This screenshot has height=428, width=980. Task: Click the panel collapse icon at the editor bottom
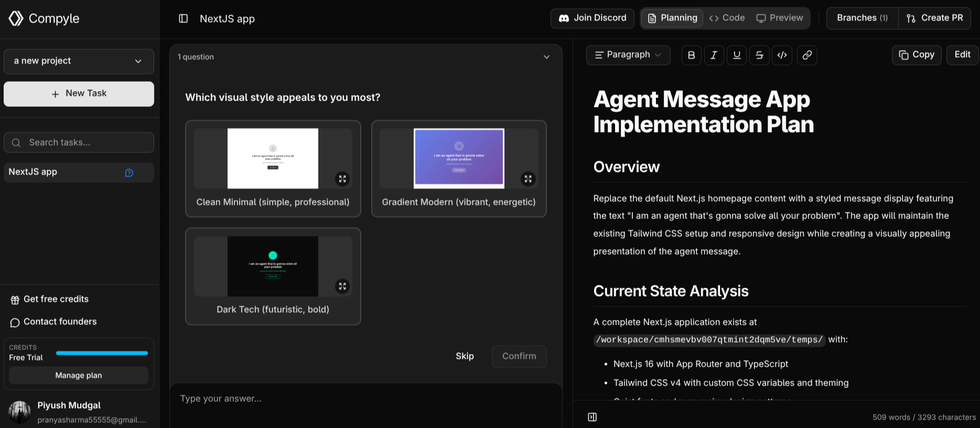point(592,417)
